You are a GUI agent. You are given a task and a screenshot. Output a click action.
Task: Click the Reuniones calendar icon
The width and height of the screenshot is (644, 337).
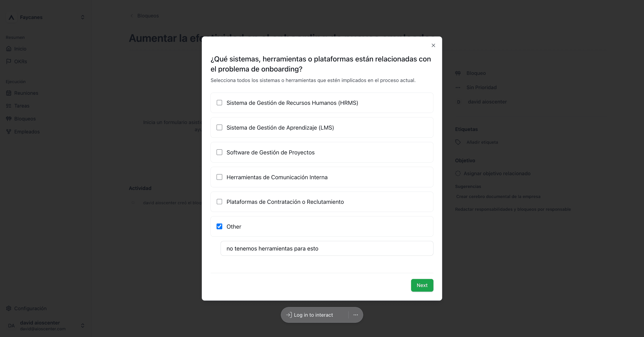coord(9,93)
